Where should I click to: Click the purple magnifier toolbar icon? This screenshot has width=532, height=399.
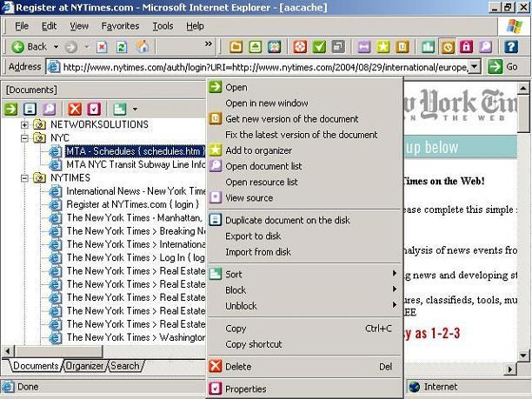(485, 47)
